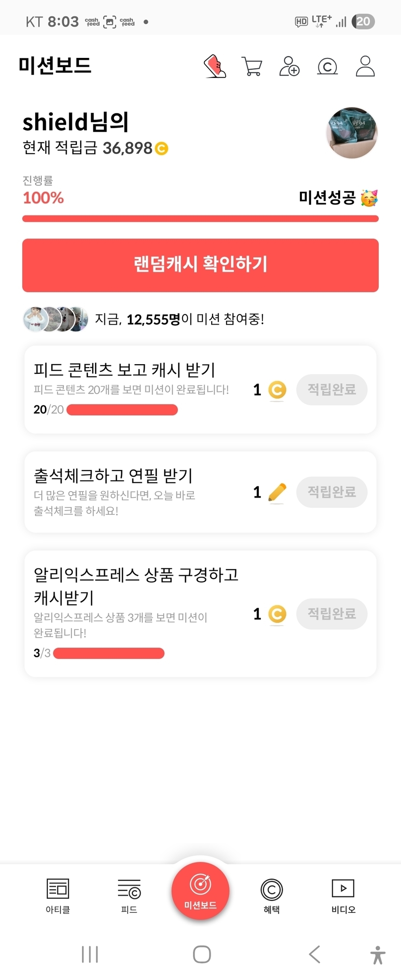Tap the participant avatars cluster
This screenshot has width=401, height=980.
tap(56, 319)
